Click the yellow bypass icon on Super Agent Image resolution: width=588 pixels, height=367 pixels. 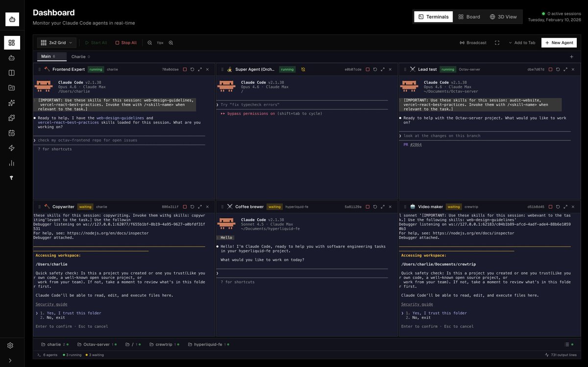point(303,69)
